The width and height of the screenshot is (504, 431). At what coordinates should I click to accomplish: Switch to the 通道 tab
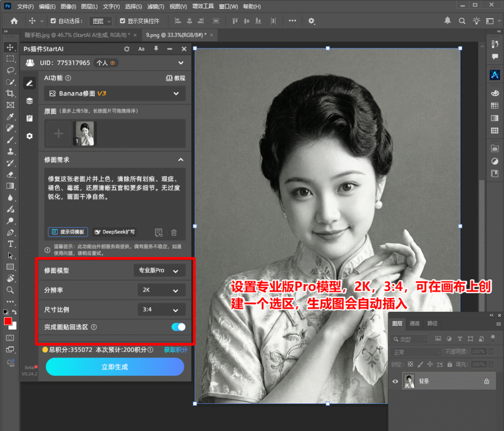pos(414,323)
